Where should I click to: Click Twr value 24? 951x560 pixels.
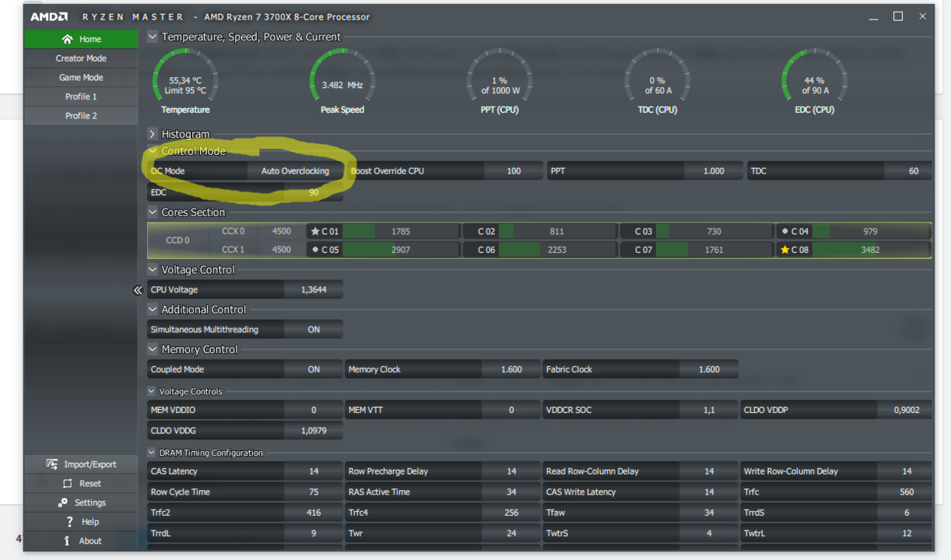511,534
